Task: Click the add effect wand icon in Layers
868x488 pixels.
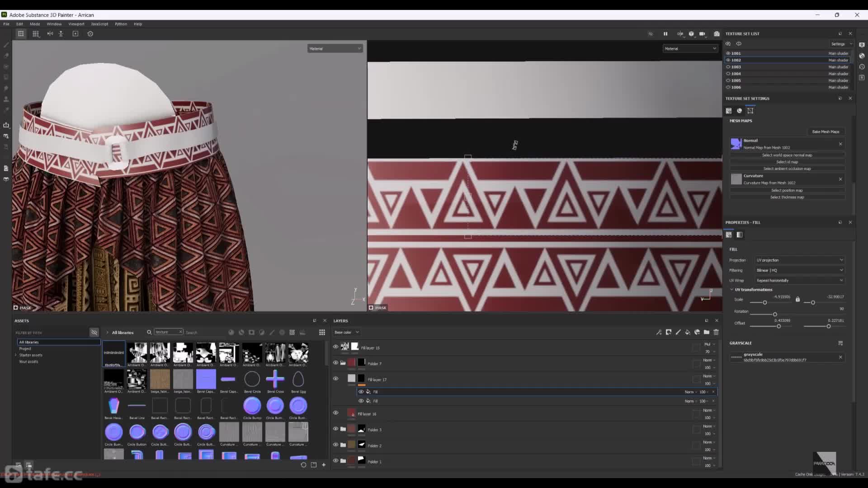Action: tap(659, 332)
